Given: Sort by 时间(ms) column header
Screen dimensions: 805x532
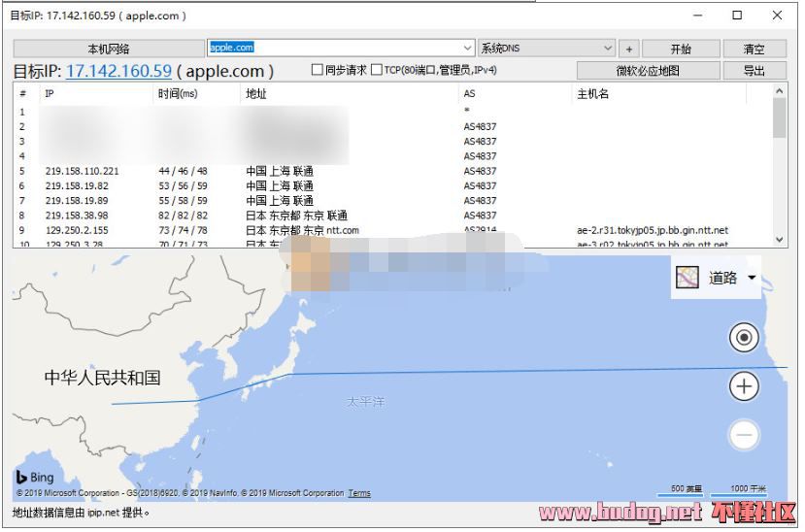Looking at the screenshot, I should [178, 94].
